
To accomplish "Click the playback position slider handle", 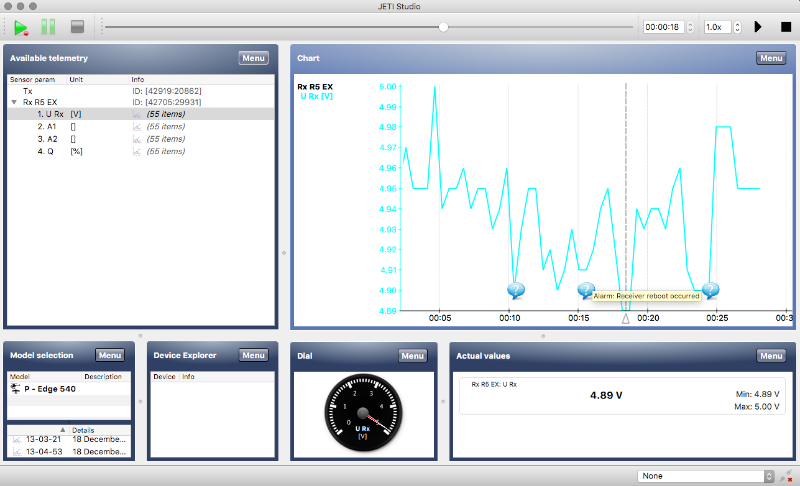I will pyautogui.click(x=443, y=27).
